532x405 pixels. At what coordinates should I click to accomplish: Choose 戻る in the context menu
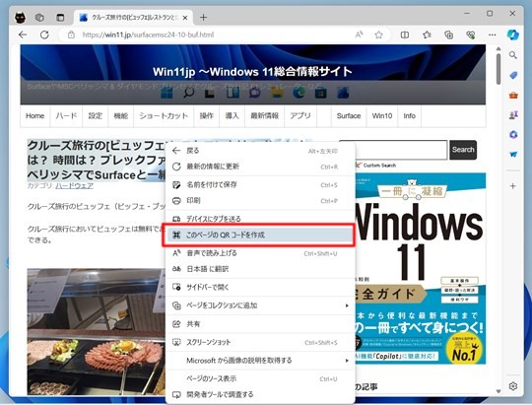[x=260, y=151]
